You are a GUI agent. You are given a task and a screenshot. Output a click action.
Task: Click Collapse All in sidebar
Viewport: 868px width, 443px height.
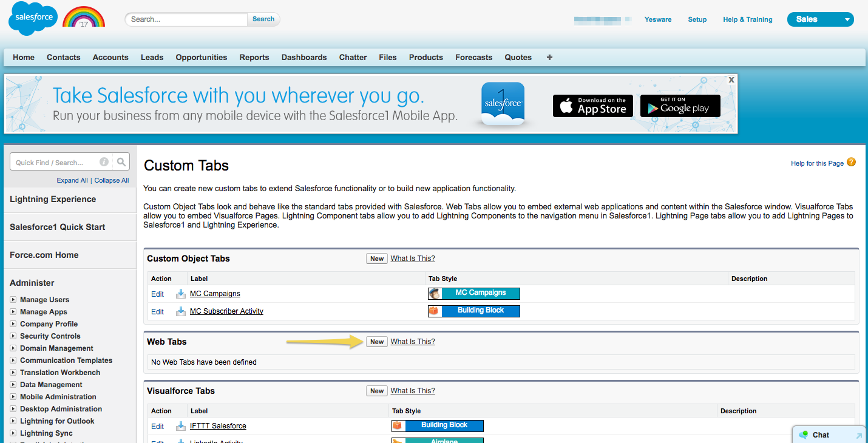point(112,180)
